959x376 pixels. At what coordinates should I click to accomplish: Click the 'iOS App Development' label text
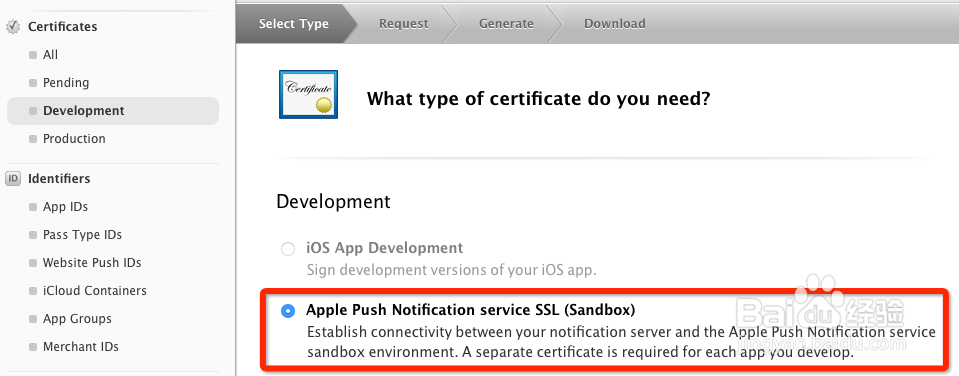coord(385,248)
